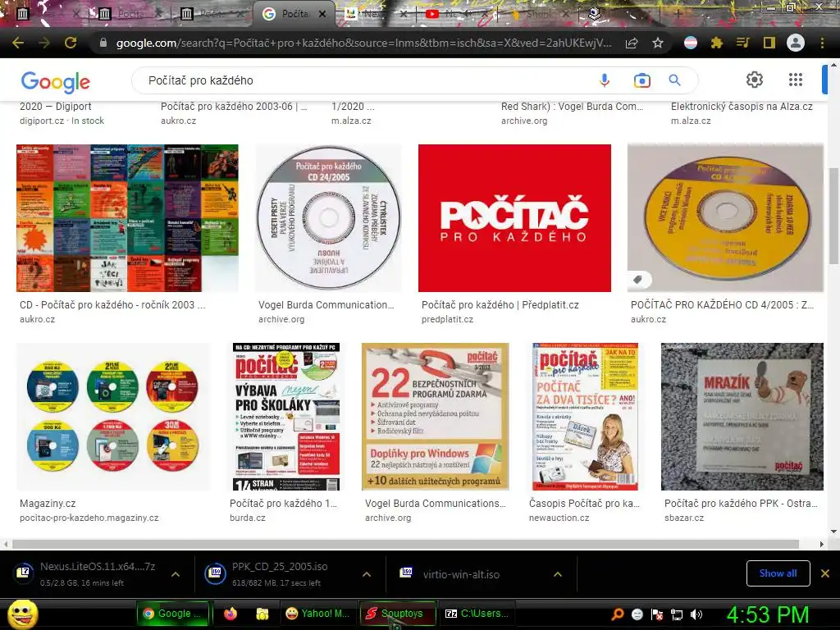This screenshot has height=630, width=840.
Task: Open the yellow CD 4/2005 disc image
Action: [x=725, y=218]
